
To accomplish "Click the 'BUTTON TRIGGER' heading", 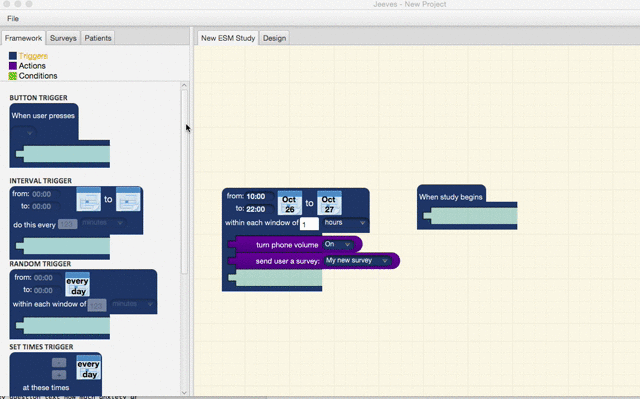I will pyautogui.click(x=38, y=98).
